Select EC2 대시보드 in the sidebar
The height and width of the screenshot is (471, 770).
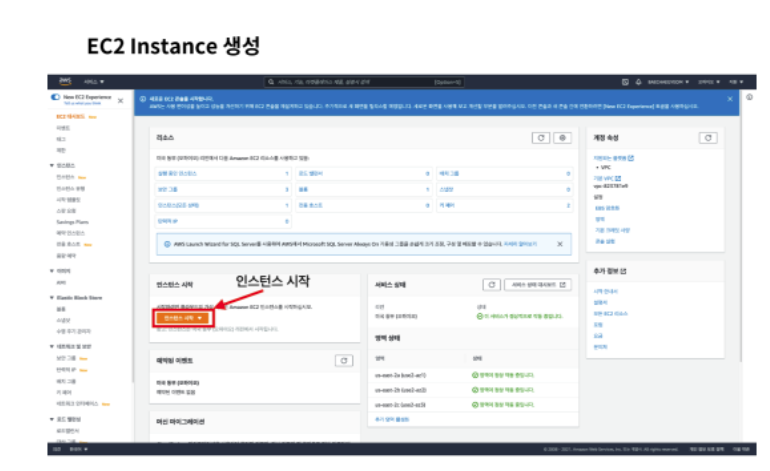(x=71, y=117)
